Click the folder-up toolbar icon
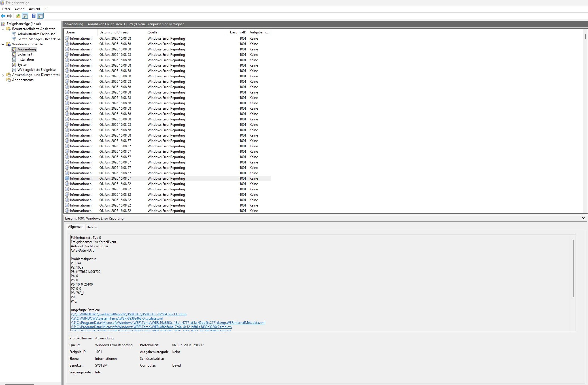588x385 pixels. [x=18, y=16]
